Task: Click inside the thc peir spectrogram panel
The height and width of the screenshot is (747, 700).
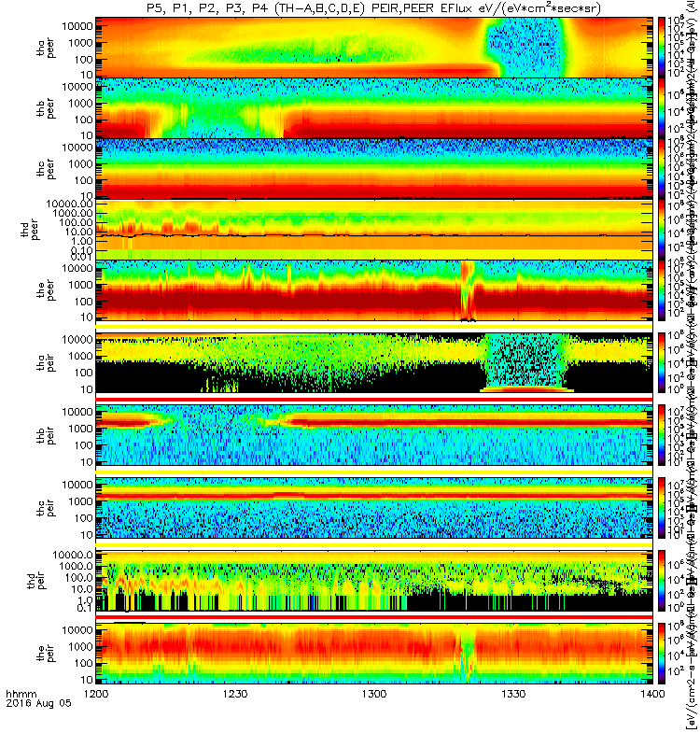Action: [374, 508]
